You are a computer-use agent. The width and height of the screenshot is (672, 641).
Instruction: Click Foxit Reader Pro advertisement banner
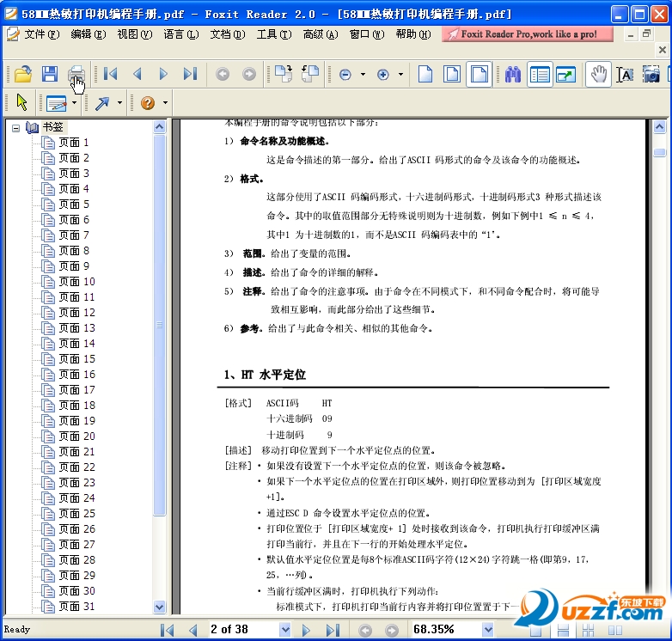tap(527, 34)
